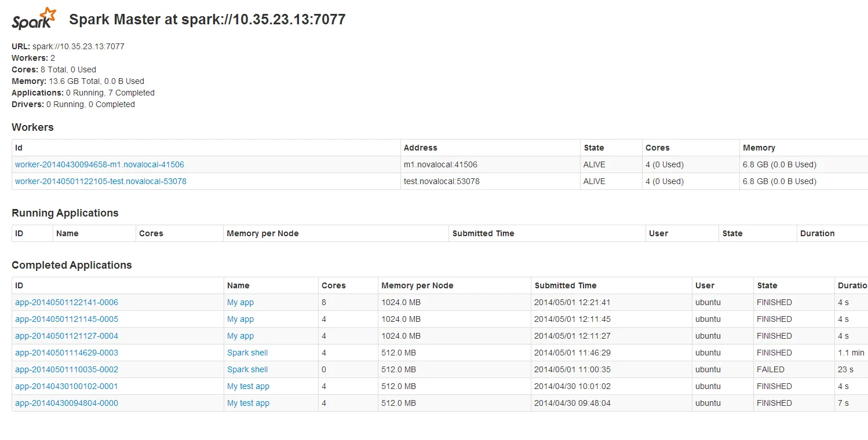Click the "1.1 min" duration cell
This screenshot has width=868, height=440.
click(851, 353)
